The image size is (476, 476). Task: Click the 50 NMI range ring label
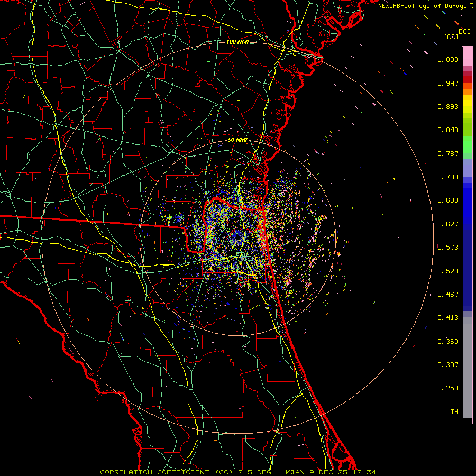click(237, 140)
